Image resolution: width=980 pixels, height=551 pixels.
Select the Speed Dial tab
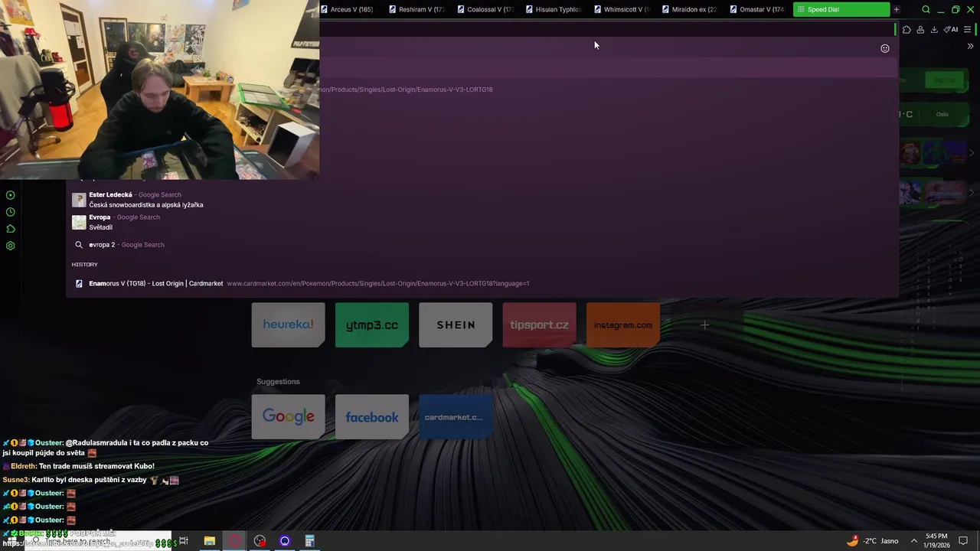(x=841, y=9)
